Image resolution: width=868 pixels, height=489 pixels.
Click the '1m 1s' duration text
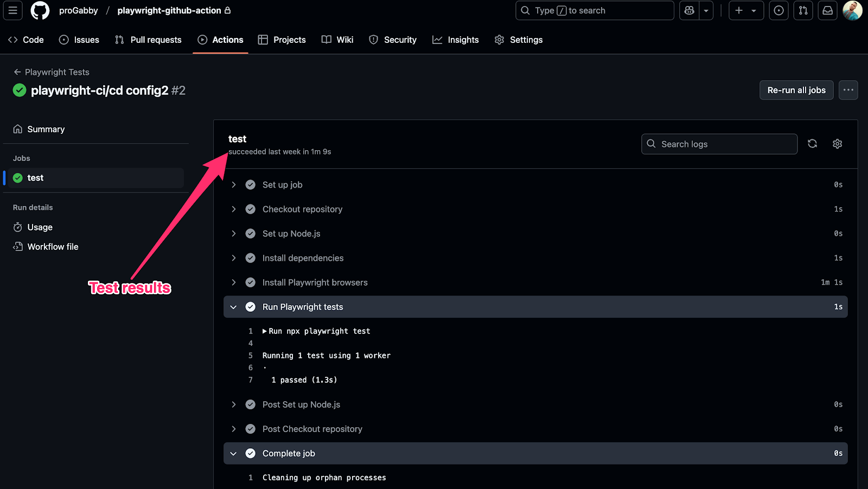tap(832, 282)
